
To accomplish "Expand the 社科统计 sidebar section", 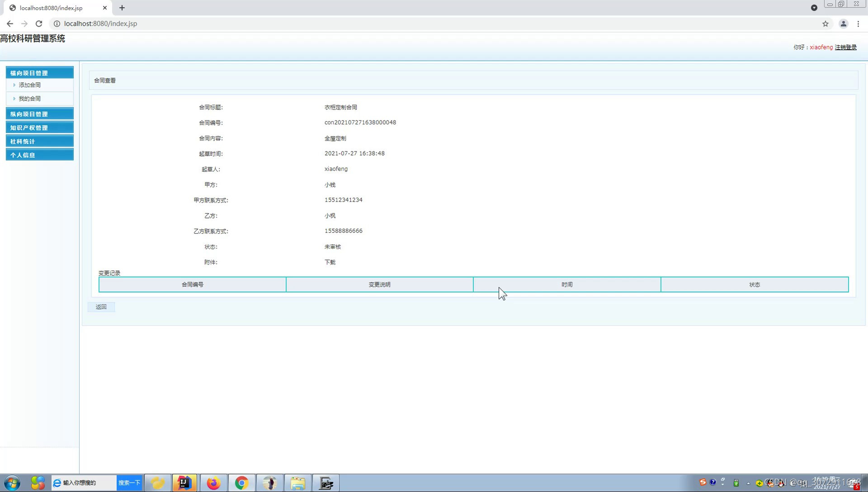I will pyautogui.click(x=40, y=141).
